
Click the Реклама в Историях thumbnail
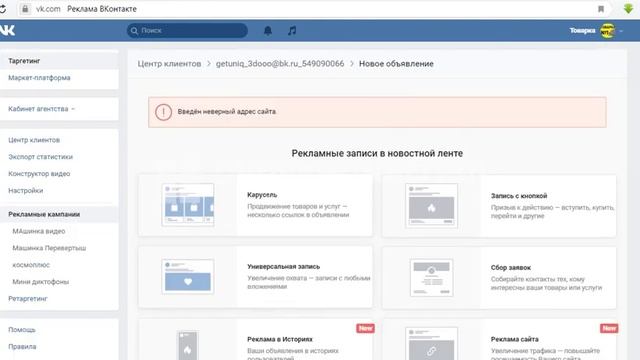(188, 345)
